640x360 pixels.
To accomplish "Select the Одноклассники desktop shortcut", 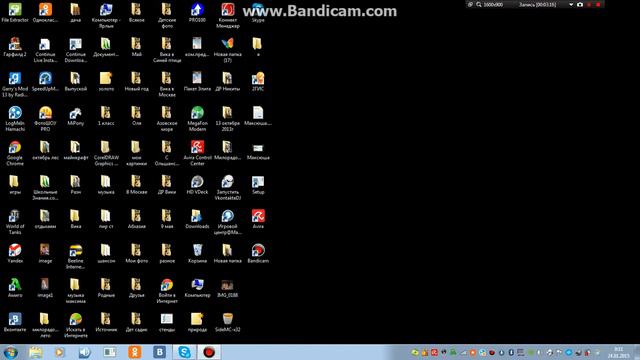I will [45, 12].
